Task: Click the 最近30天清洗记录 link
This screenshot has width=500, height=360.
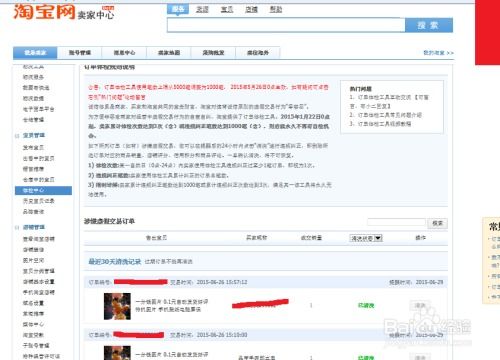Action: 115,262
